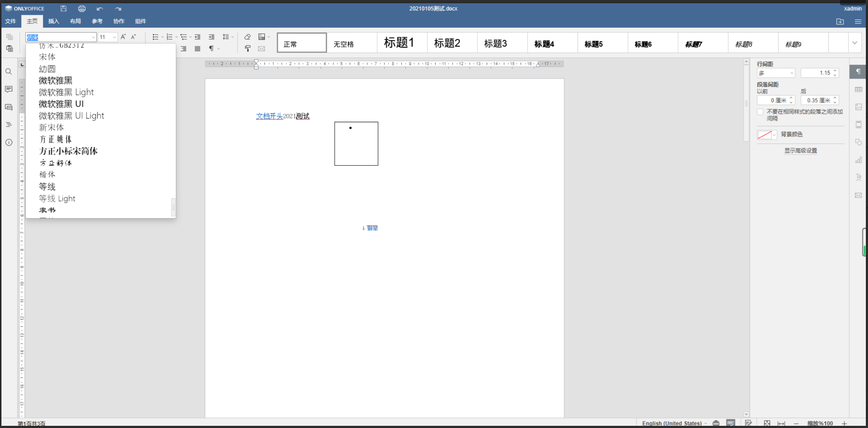Viewport: 868px width, 428px height.
Task: Click the Undo arrow icon
Action: click(x=100, y=8)
